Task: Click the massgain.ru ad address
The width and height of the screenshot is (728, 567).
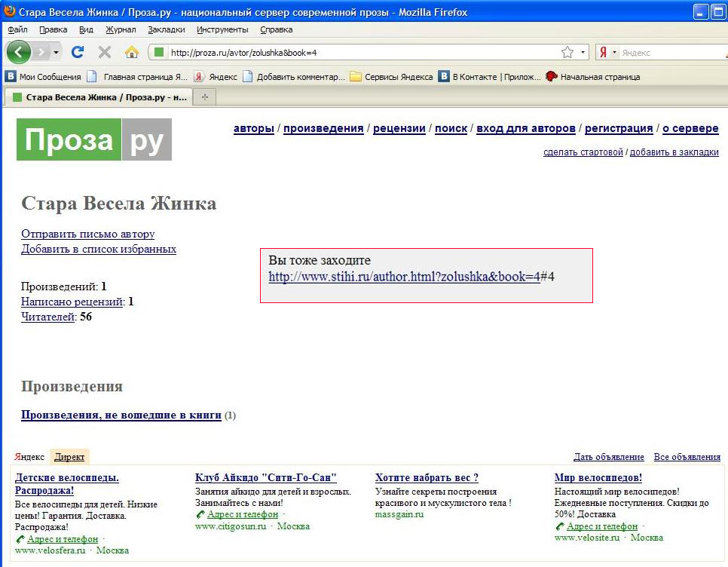Action: [x=399, y=514]
